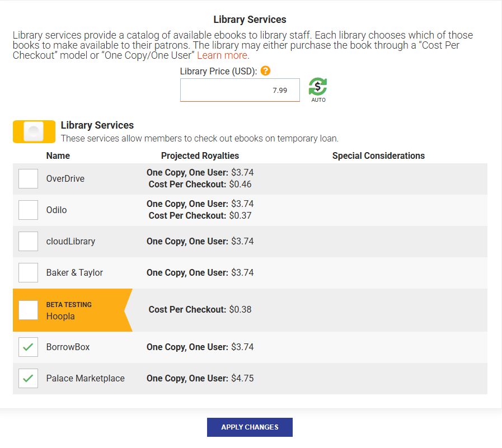Click the Special Considerations column header
The width and height of the screenshot is (502, 448).
[x=378, y=155]
